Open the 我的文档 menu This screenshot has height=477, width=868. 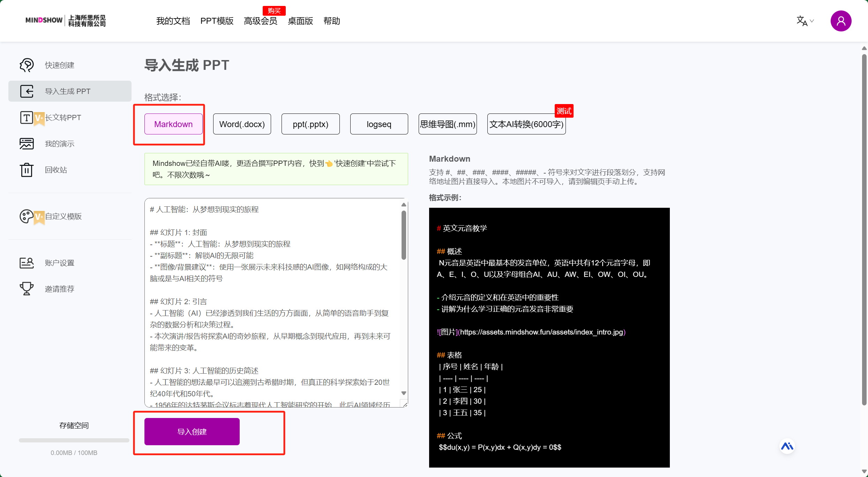tap(173, 21)
